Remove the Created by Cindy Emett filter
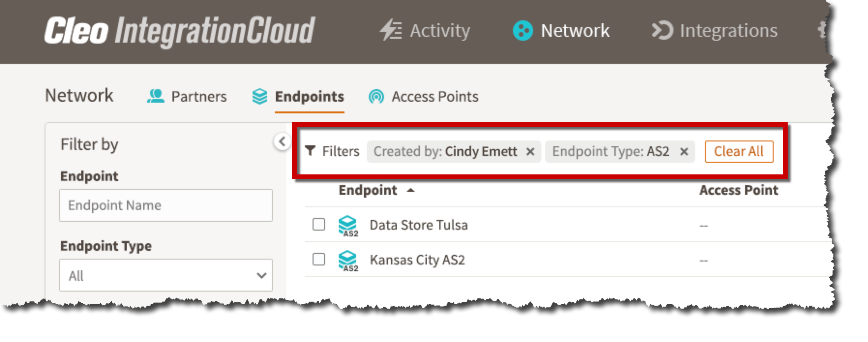The width and height of the screenshot is (868, 342). 530,152
